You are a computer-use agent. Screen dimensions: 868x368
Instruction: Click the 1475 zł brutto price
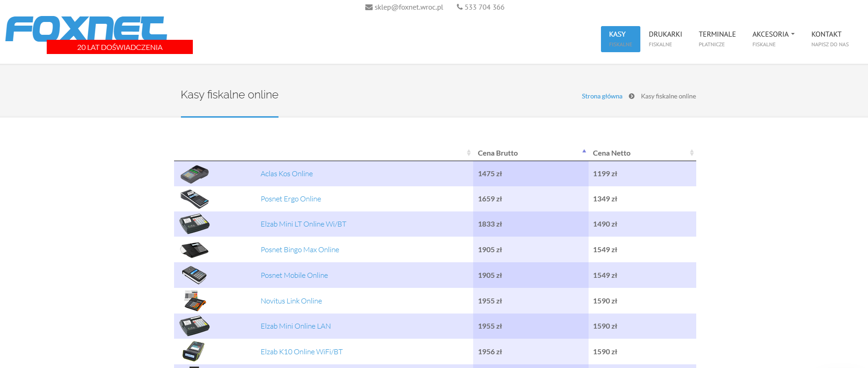(490, 173)
